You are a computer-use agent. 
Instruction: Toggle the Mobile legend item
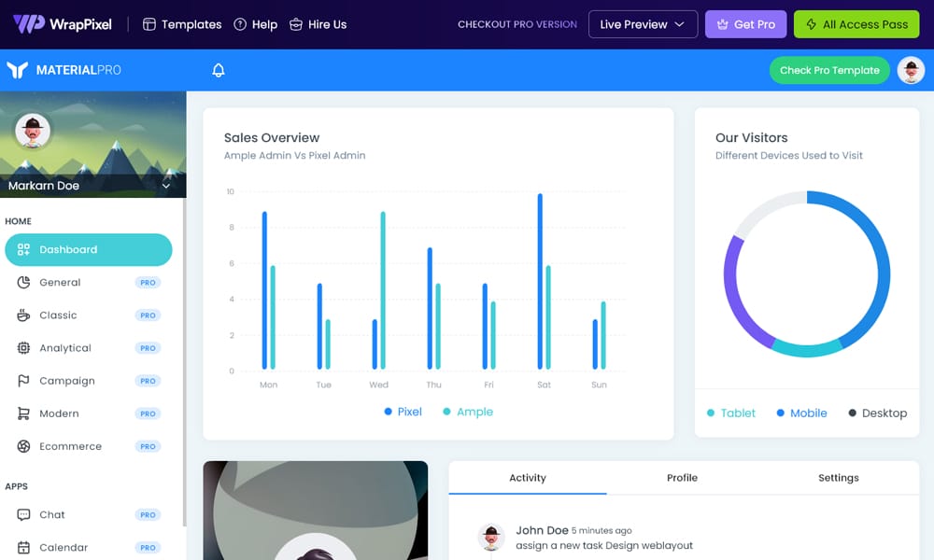801,413
